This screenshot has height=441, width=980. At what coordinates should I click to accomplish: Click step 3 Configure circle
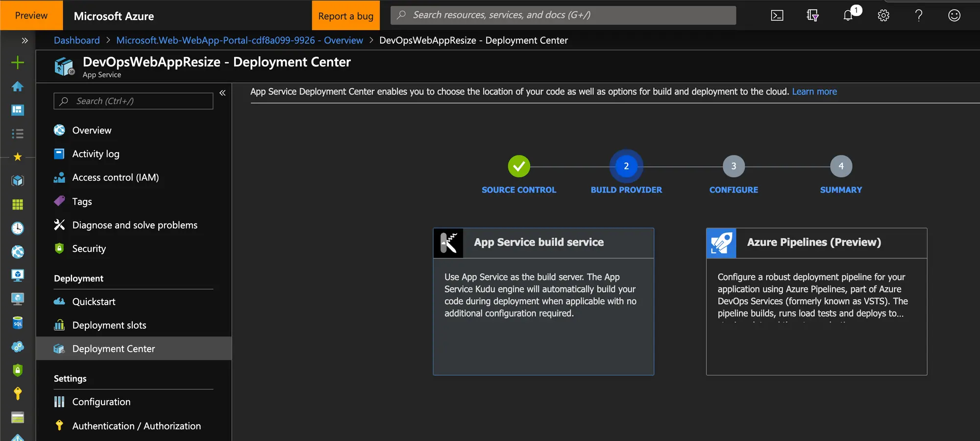click(734, 166)
